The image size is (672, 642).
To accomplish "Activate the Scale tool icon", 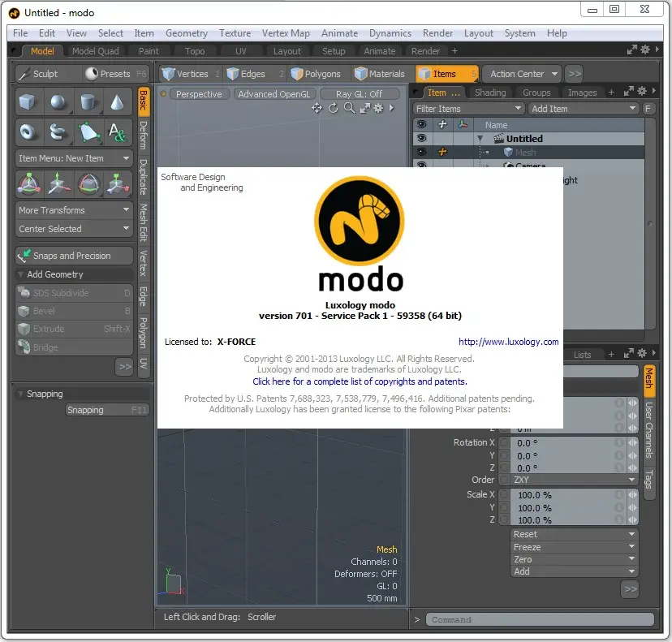I will (117, 184).
